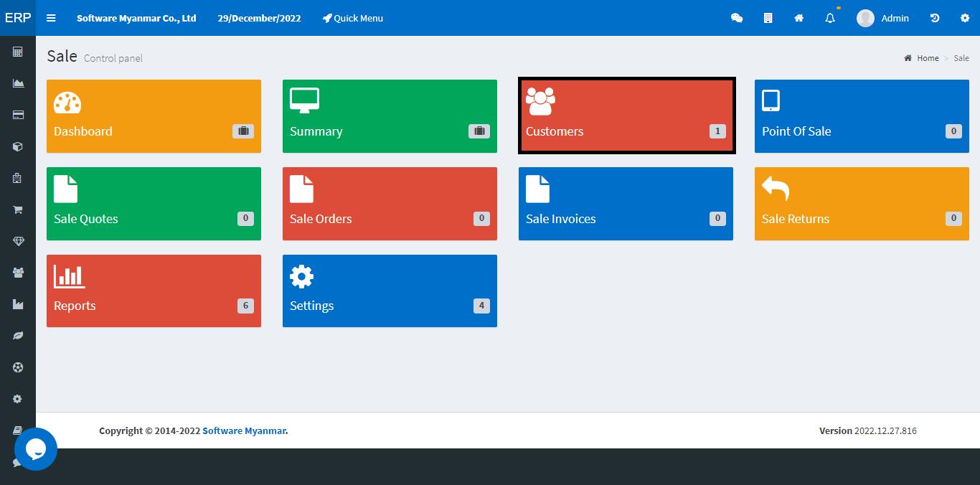Open the clipboard icon in sidebar

point(18,178)
